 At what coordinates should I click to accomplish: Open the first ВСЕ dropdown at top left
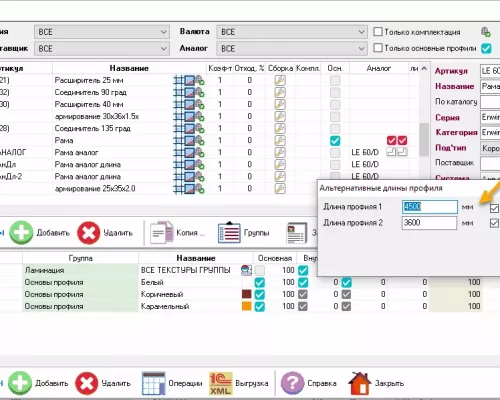tap(102, 32)
